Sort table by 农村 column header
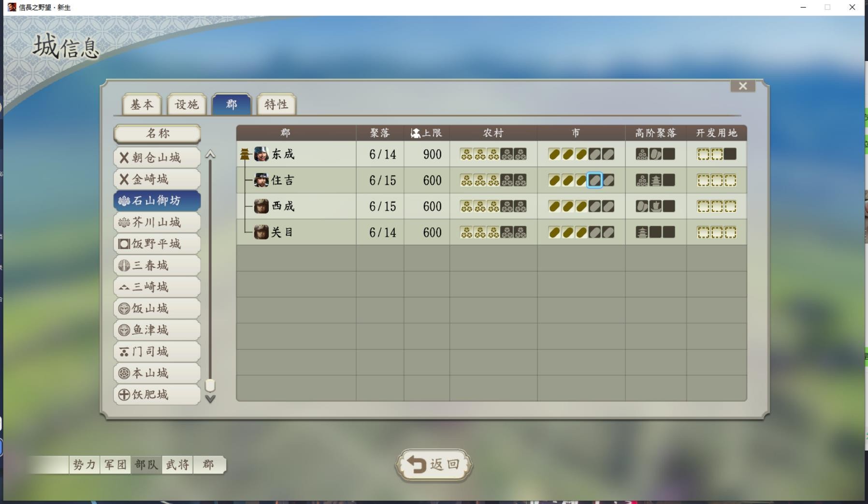 pos(493,133)
